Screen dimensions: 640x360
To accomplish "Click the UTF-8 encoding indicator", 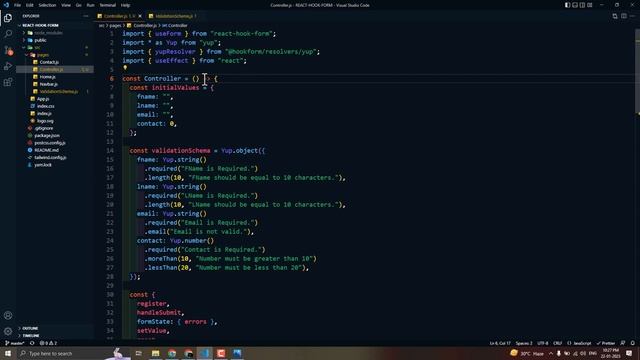I will [543, 343].
